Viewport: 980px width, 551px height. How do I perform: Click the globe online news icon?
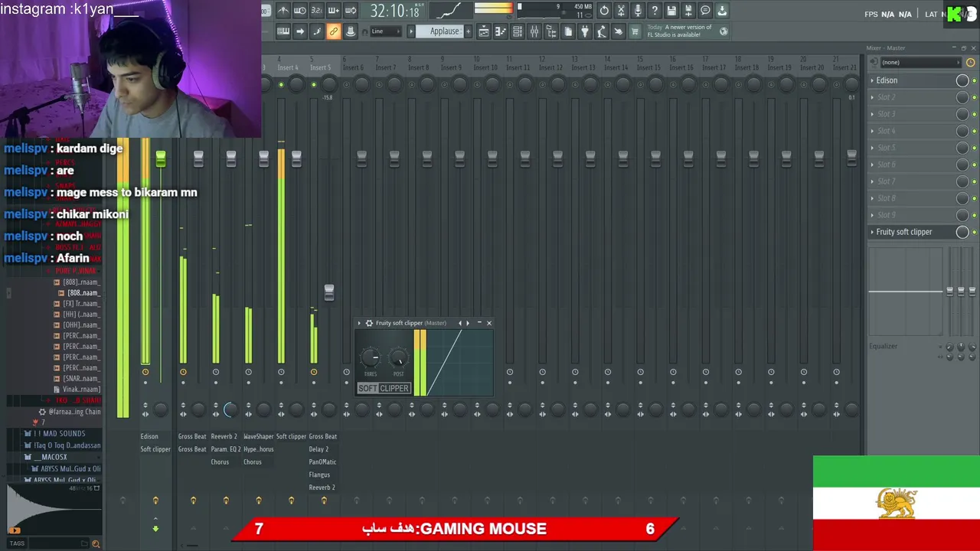724,31
